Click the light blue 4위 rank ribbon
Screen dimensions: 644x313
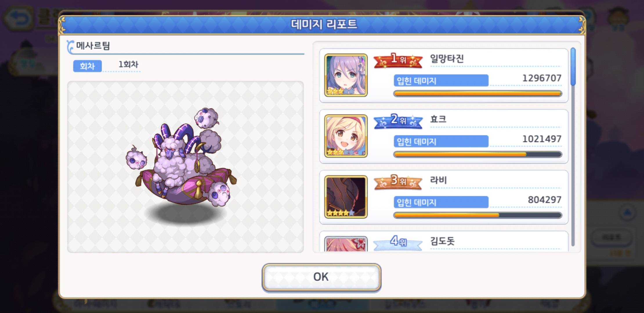[x=398, y=242]
